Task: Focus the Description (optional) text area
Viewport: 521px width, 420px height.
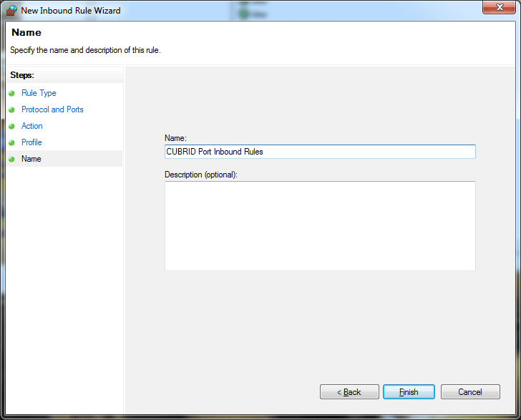Action: (x=320, y=226)
